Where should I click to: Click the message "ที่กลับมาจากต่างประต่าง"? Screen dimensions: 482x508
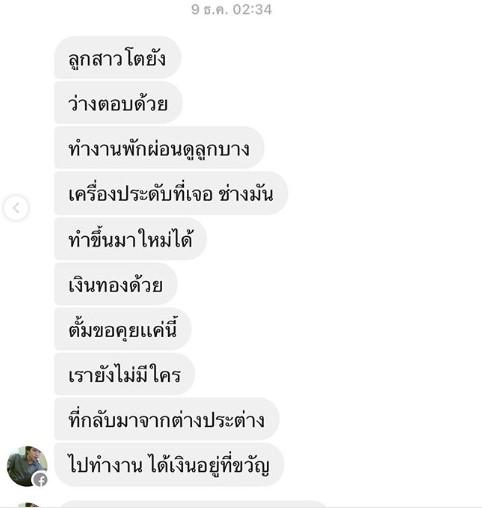click(x=167, y=420)
